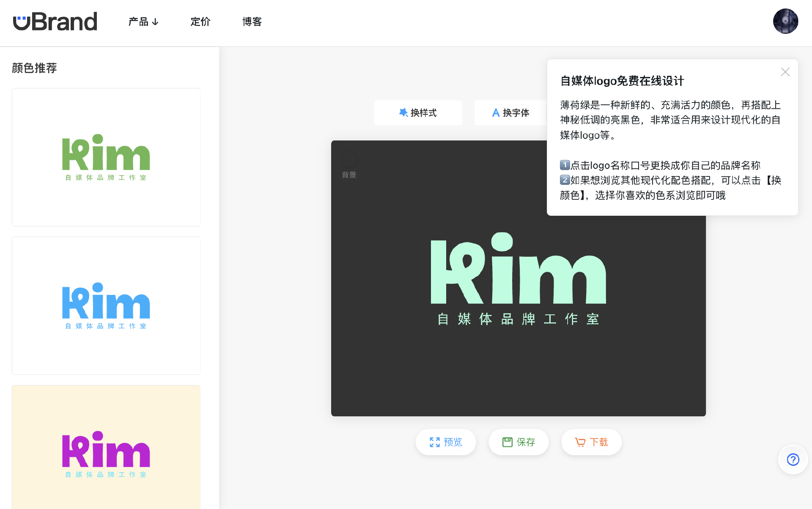Click the 预览 button
812x509 pixels.
[445, 442]
